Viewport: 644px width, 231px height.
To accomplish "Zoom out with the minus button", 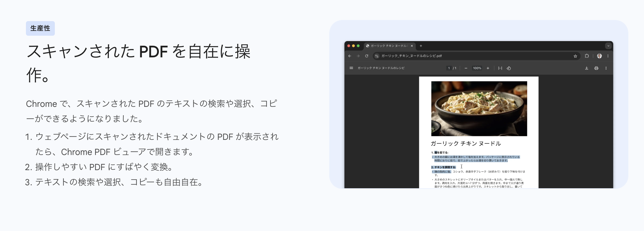I will click(x=466, y=68).
